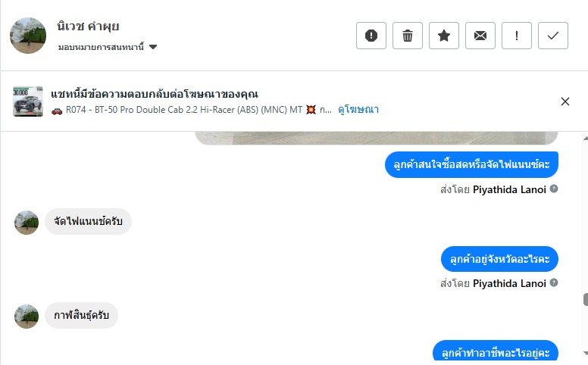Screen dimensions: 588x365
Task: Mark conversation as spam with exclamation circle icon
Action: 371,36
